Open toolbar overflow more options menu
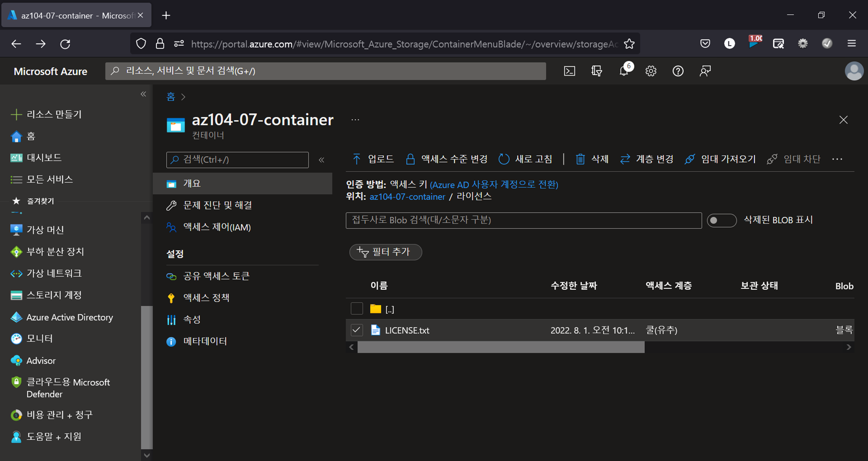 click(x=837, y=159)
